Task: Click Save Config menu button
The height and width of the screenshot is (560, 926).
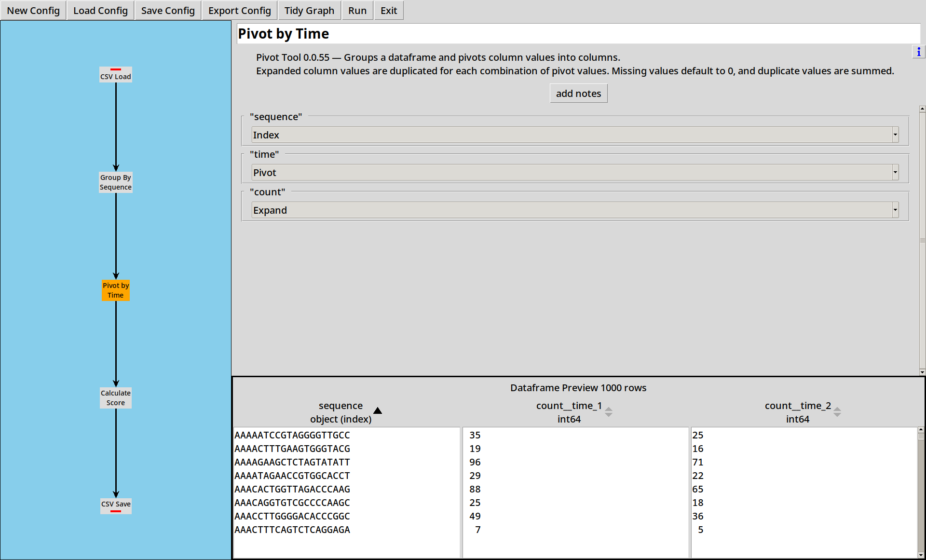Action: (x=168, y=11)
